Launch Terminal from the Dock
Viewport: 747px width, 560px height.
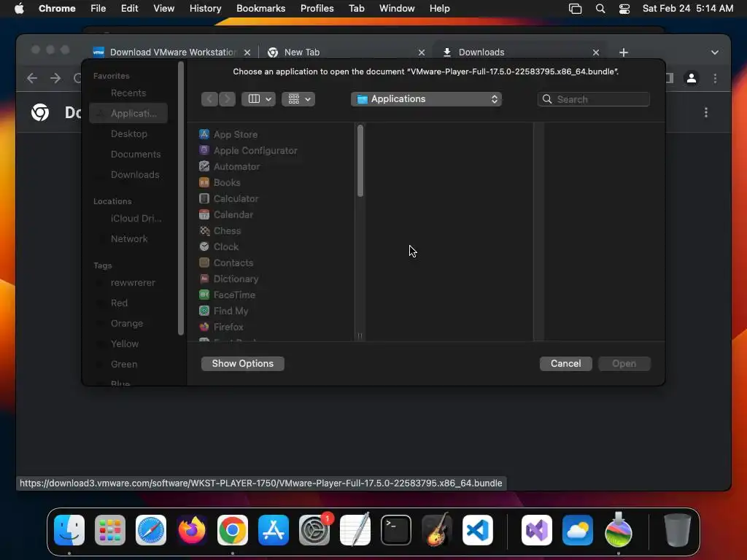[x=396, y=530]
